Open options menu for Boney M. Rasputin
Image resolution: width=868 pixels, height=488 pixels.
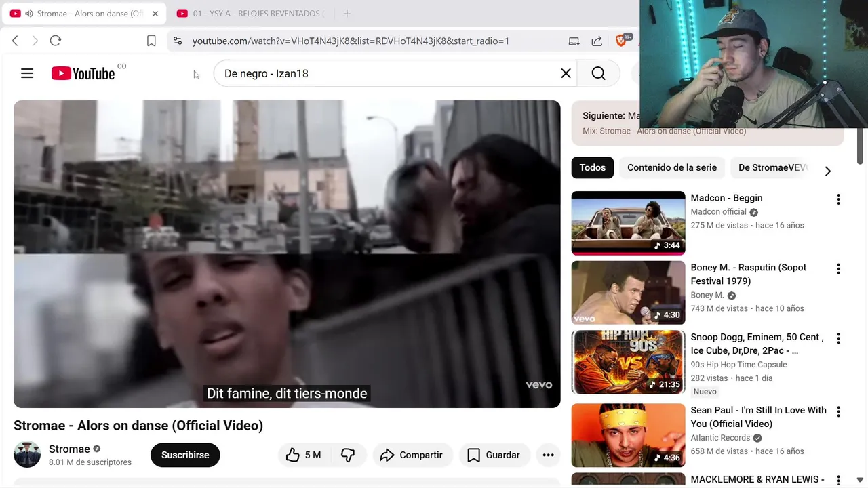(x=838, y=269)
